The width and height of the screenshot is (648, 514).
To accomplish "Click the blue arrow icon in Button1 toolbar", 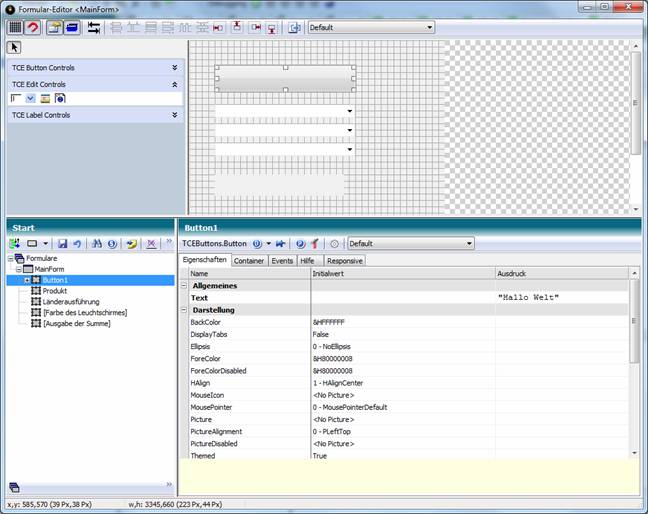I will point(281,244).
